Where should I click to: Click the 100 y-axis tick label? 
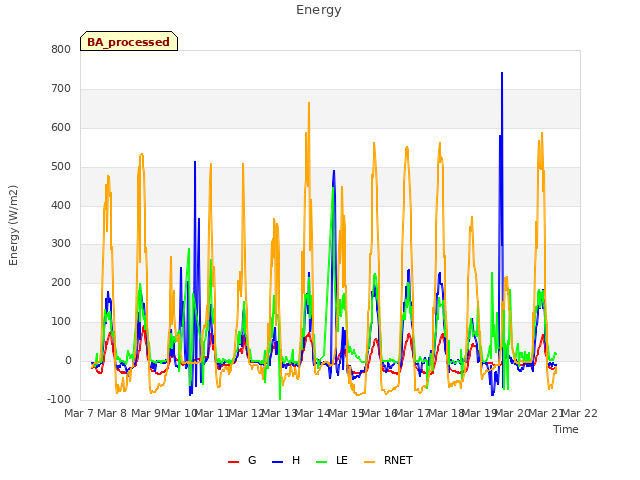click(61, 322)
